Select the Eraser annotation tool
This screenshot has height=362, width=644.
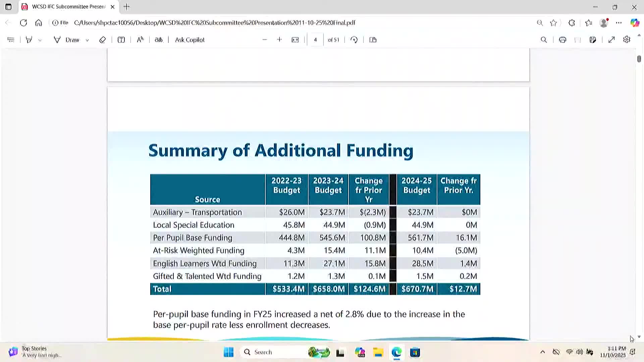103,40
